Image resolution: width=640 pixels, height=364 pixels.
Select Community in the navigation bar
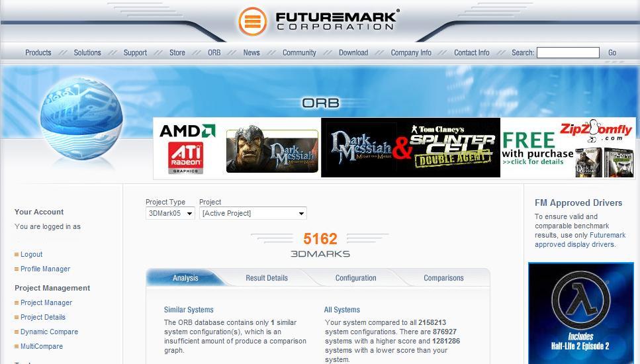(x=299, y=53)
